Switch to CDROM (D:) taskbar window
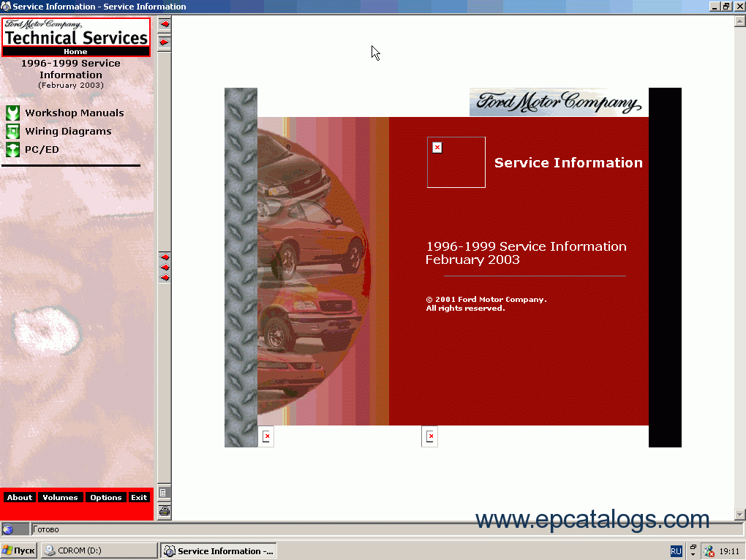The width and height of the screenshot is (746, 560). click(x=99, y=550)
